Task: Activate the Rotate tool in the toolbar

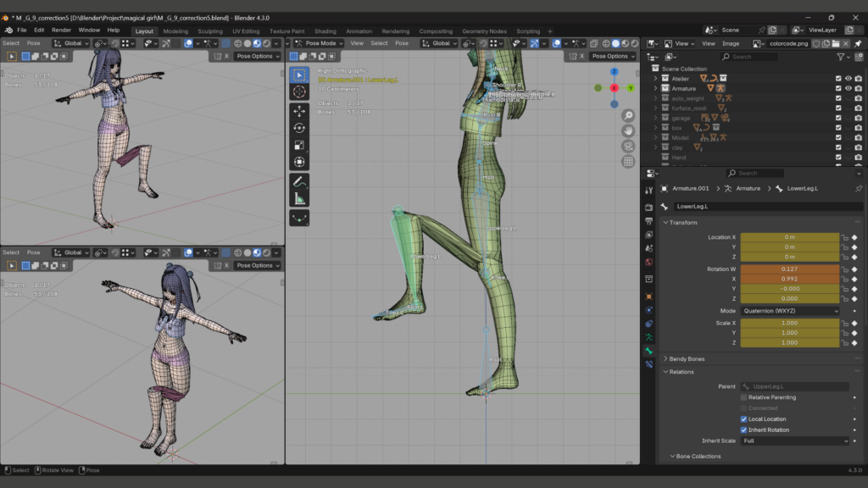Action: coord(299,128)
